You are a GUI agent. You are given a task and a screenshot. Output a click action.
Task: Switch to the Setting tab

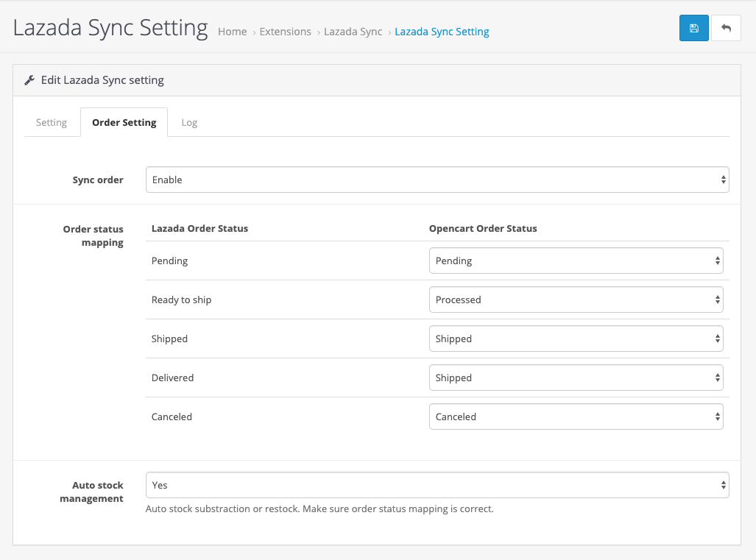tap(52, 122)
